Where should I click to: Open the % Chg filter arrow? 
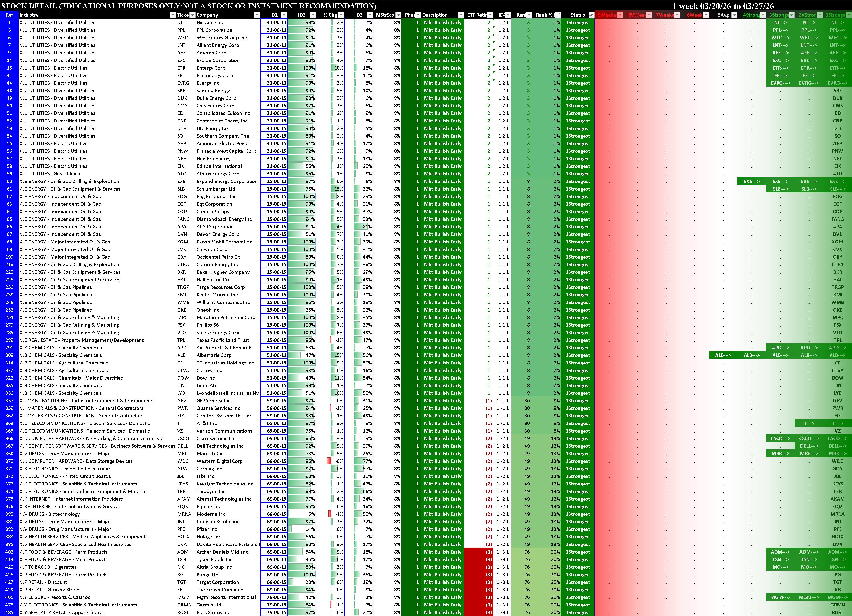click(x=341, y=15)
